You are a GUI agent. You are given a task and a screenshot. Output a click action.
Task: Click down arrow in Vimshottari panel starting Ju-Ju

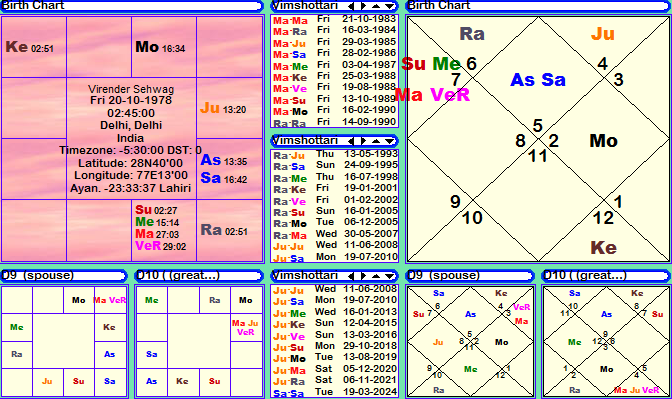[x=389, y=276]
